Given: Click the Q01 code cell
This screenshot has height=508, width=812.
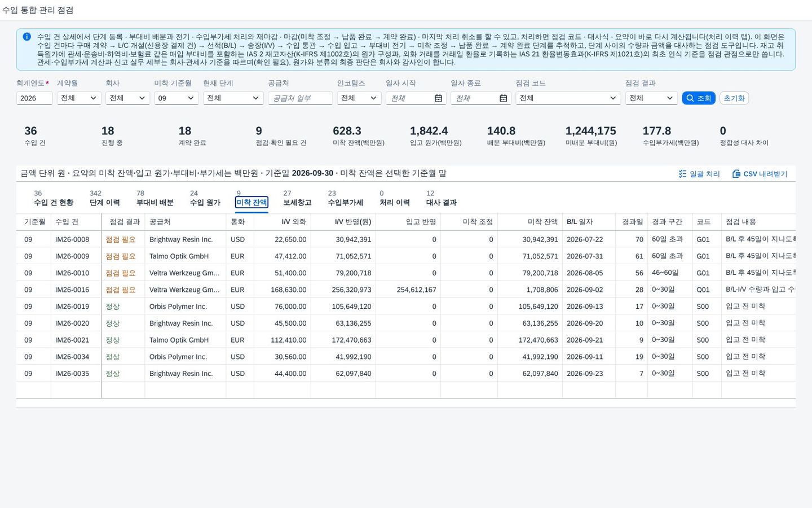Looking at the screenshot, I should click(703, 290).
